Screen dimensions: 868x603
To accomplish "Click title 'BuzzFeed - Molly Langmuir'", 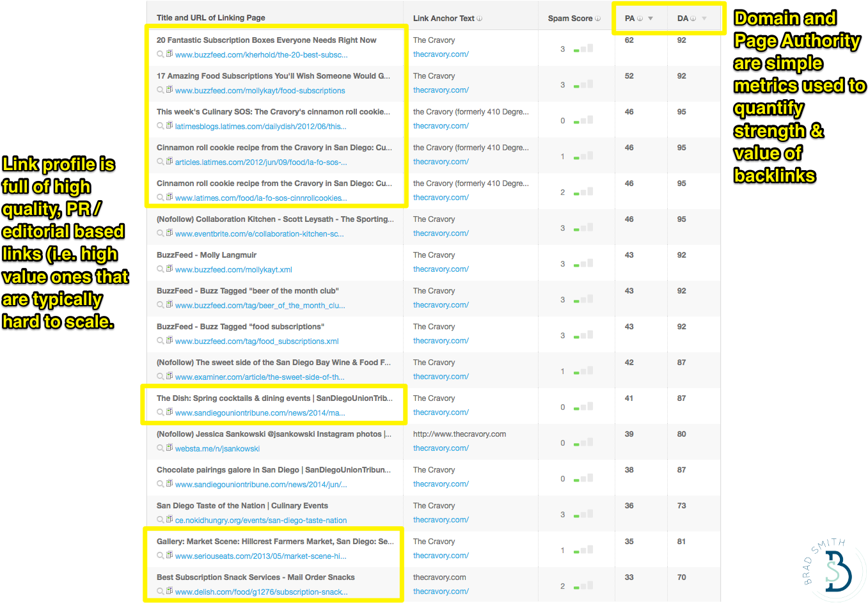I will (x=207, y=255).
